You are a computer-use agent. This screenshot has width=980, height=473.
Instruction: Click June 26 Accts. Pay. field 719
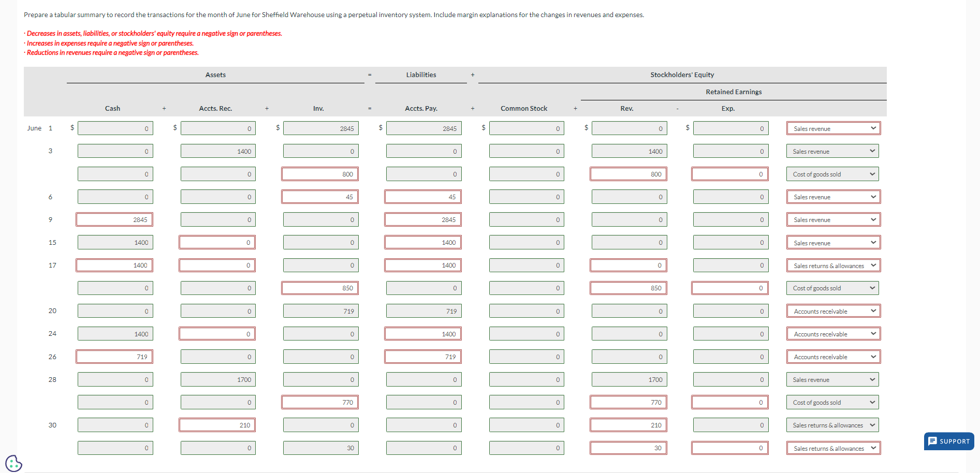tap(423, 357)
